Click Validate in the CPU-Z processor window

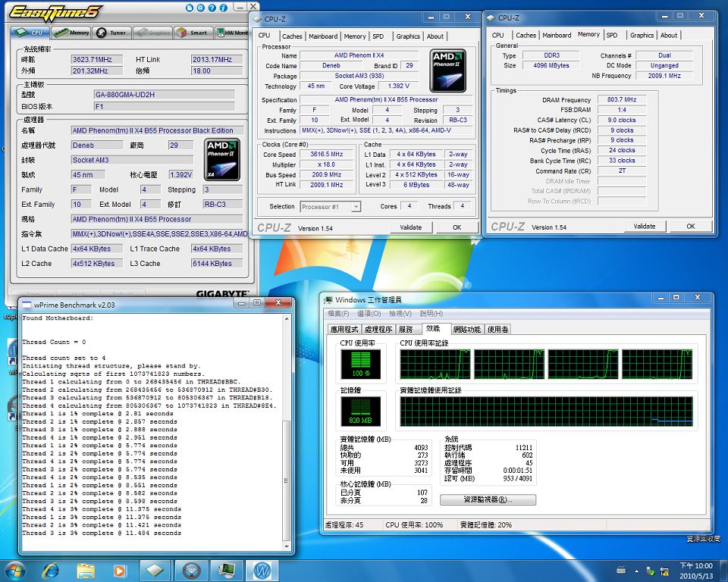411,227
